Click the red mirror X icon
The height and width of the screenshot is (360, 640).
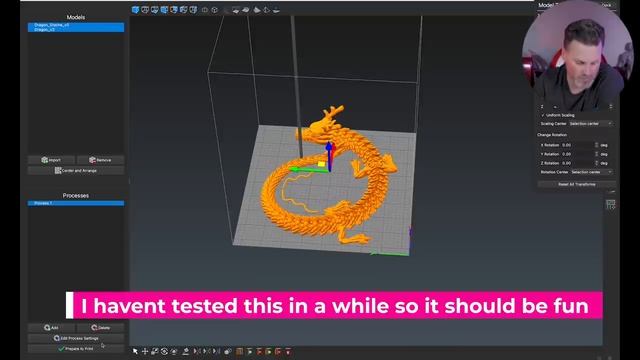pyautogui.click(x=197, y=351)
